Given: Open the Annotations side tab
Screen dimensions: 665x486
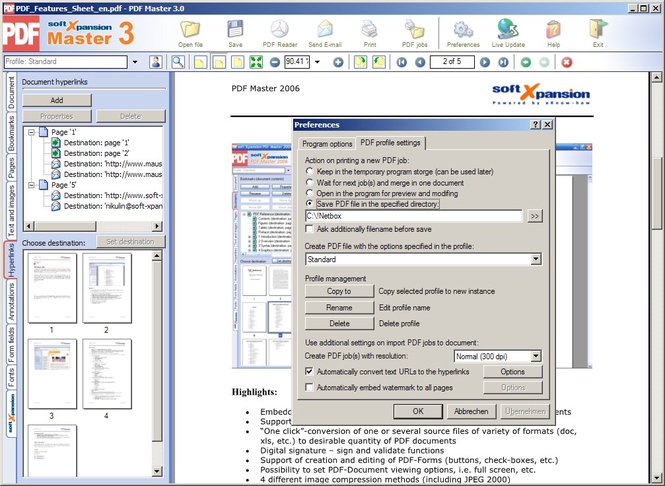Looking at the screenshot, I should 11,302.
